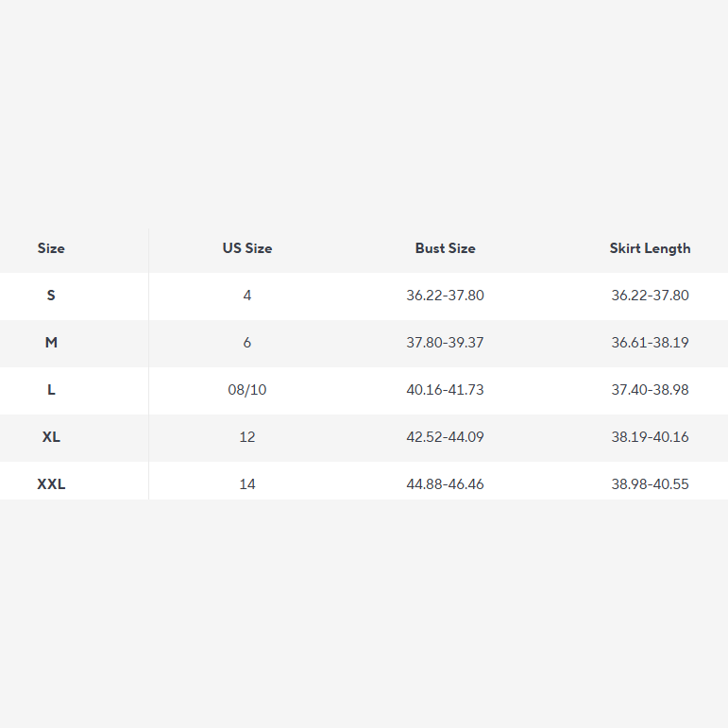Click skirt length 38.98-40.55 cell

(650, 484)
